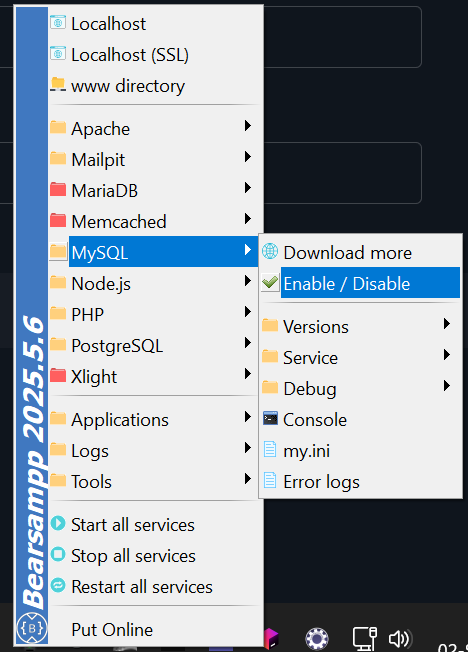Expand the MySQL Service submenu arrow
The height and width of the screenshot is (652, 468).
coord(447,355)
